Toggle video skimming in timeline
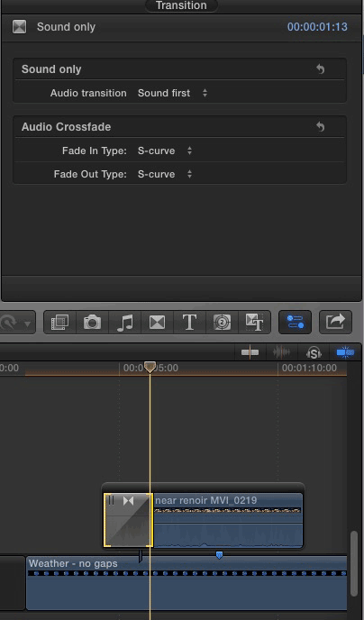Screen dimensions: 364x620 pyautogui.click(x=250, y=352)
